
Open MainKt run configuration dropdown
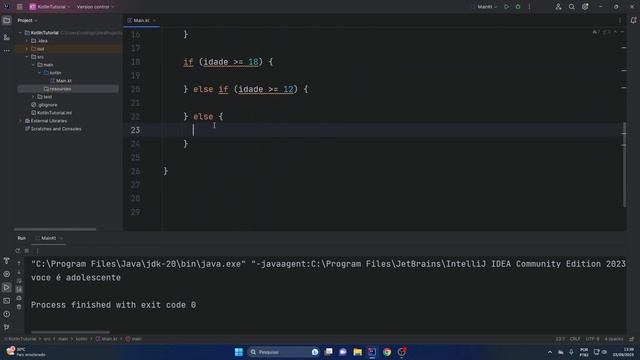tap(487, 7)
